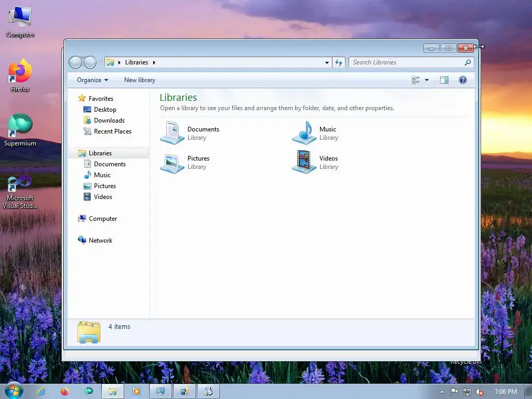Click the 4 items details pane text
The height and width of the screenshot is (399, 532).
coord(119,326)
